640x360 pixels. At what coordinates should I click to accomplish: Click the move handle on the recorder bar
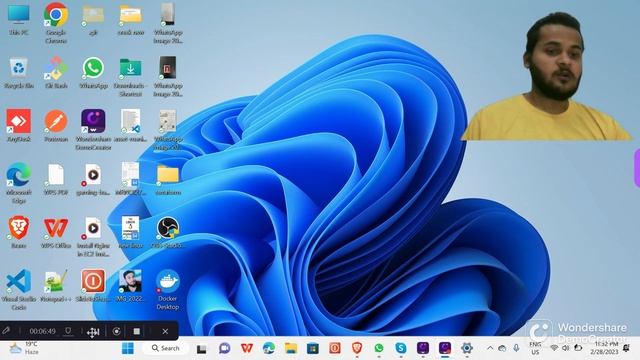[x=93, y=332]
